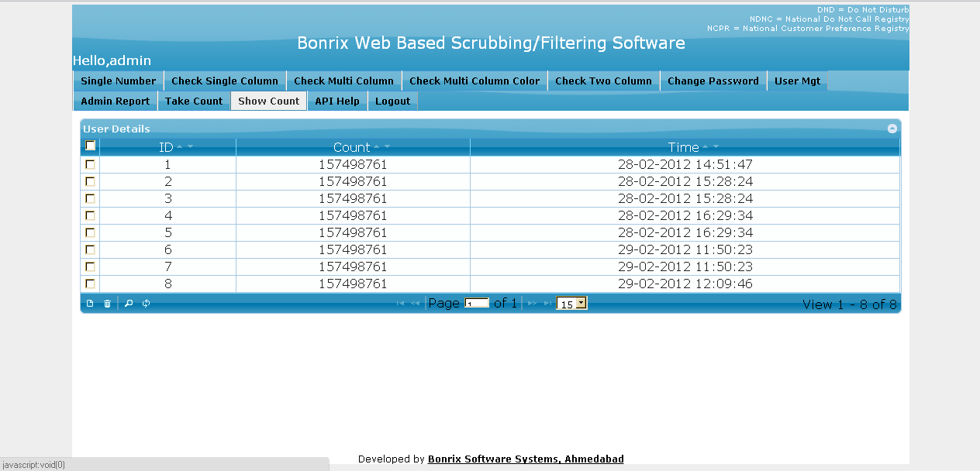Go to first page pager icon
This screenshot has width=980, height=471.
click(401, 304)
